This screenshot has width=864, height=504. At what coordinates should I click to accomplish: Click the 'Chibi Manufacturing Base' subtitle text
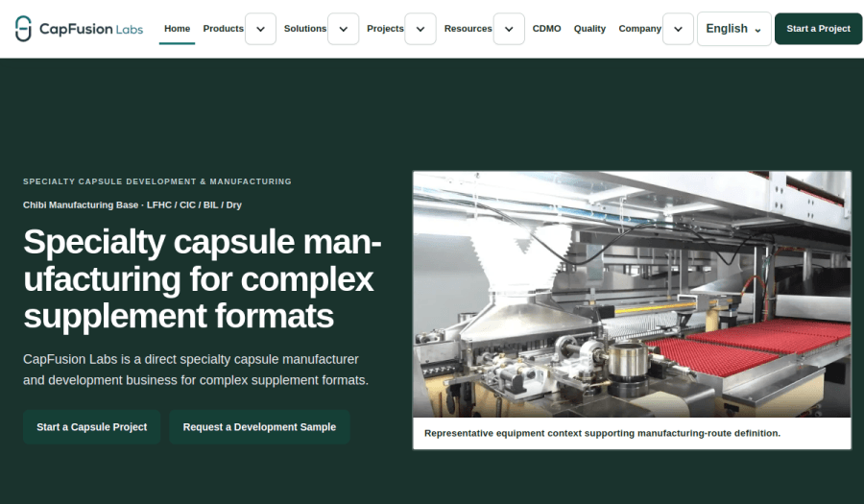pos(132,204)
